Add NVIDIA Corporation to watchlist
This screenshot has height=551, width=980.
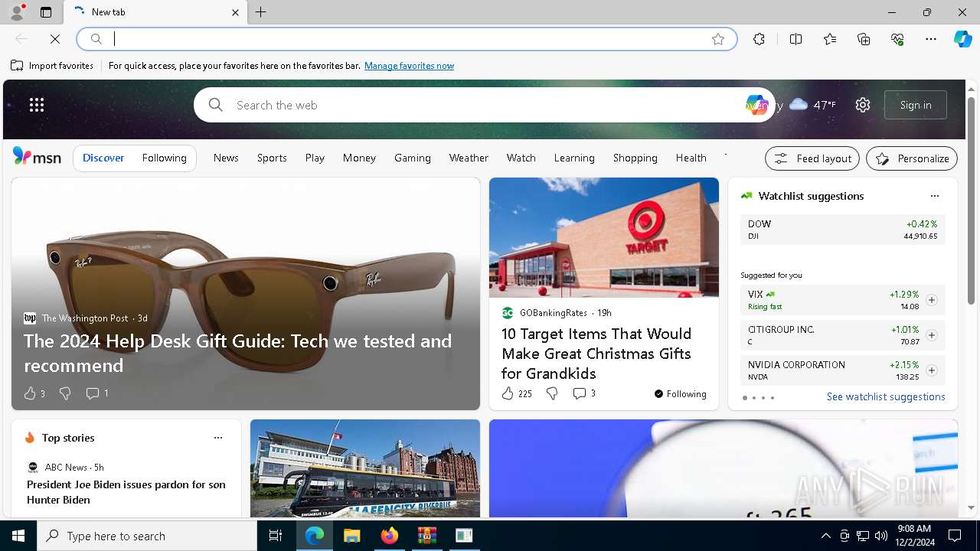click(x=932, y=370)
